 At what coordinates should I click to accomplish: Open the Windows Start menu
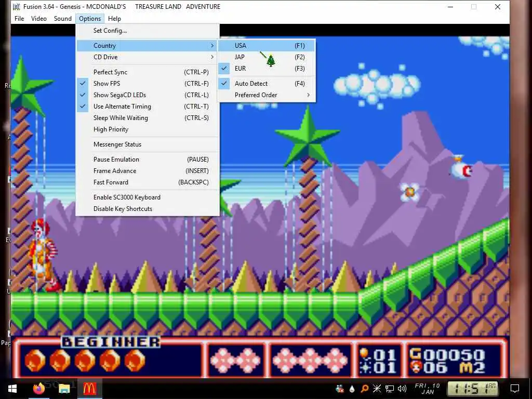[12, 389]
